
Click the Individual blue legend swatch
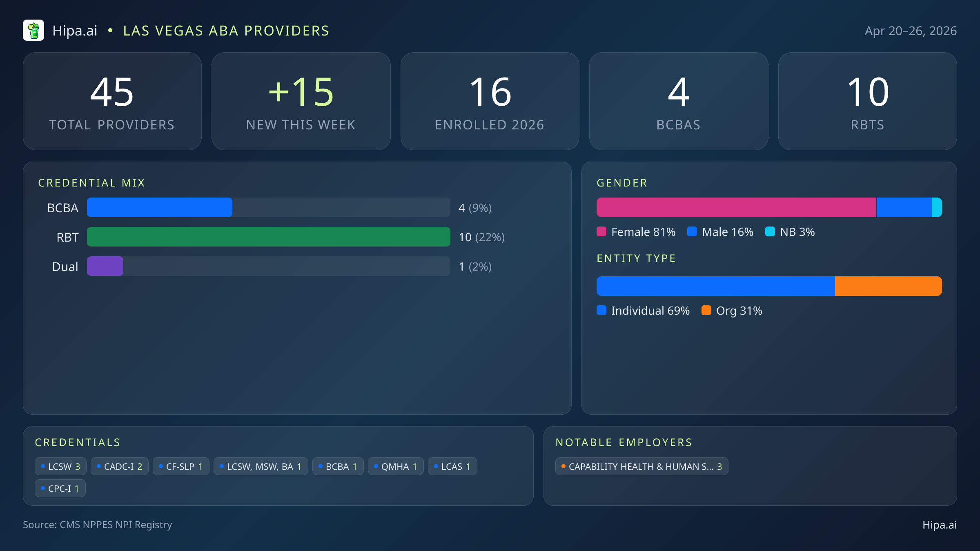coord(601,311)
